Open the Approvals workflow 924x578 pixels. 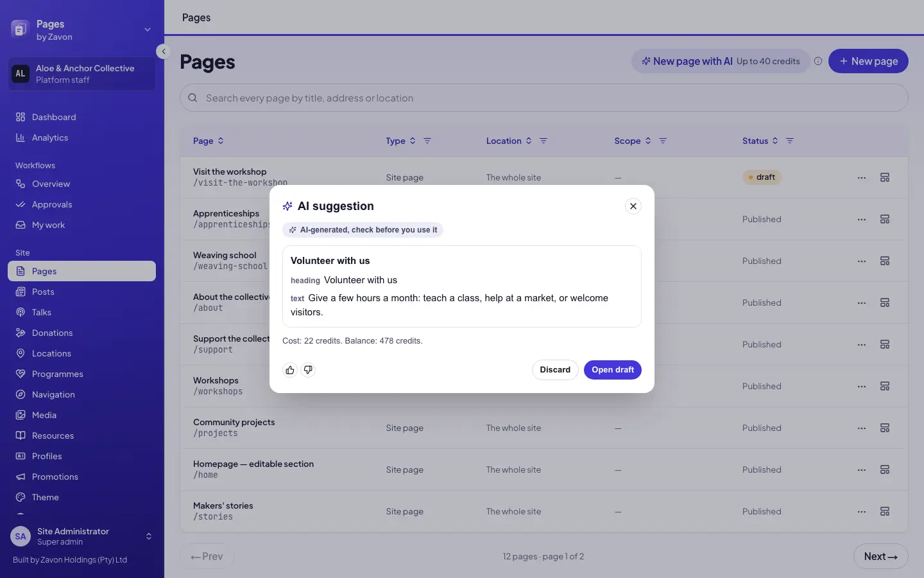tap(82, 204)
